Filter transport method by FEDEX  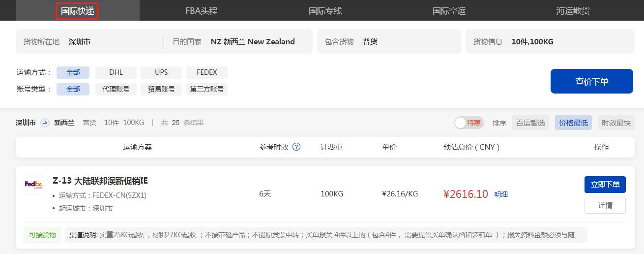coord(207,72)
